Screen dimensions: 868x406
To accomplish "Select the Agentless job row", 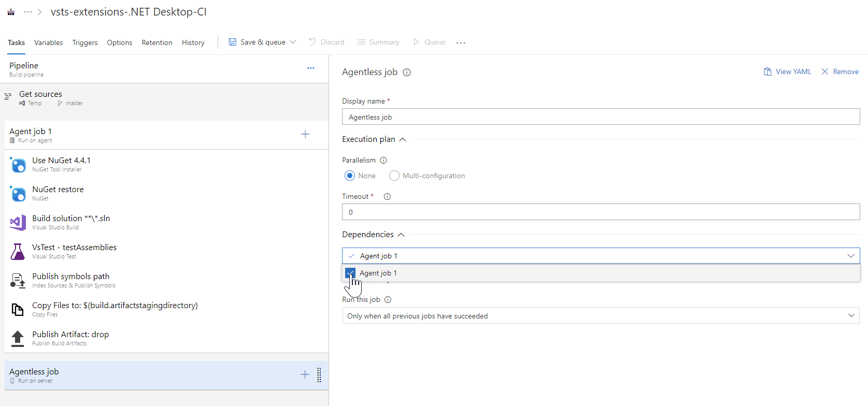I will [166, 375].
